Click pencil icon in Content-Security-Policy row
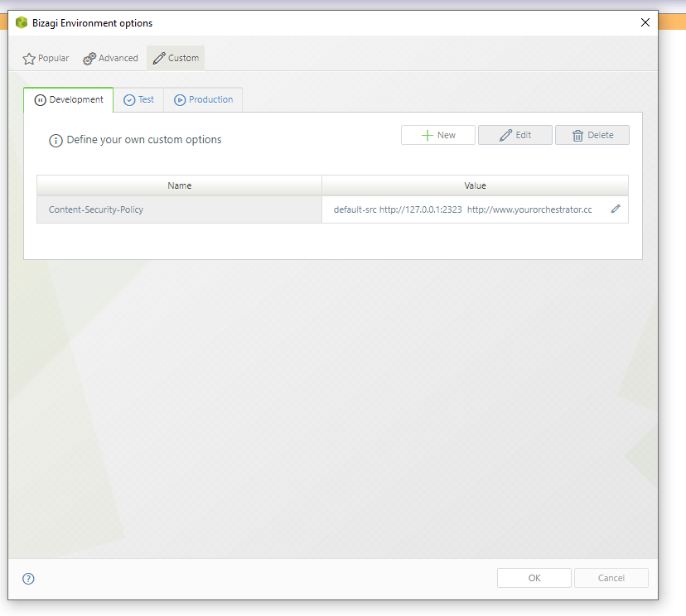 point(616,209)
